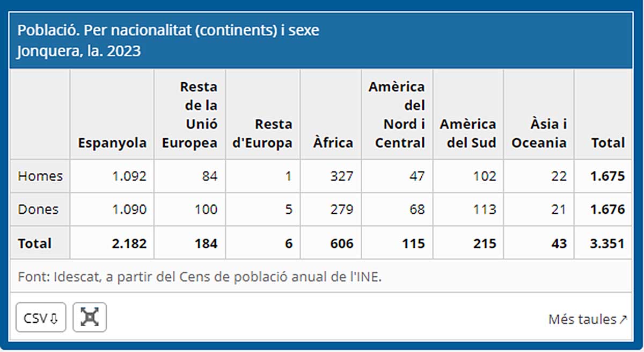Click the Total row label at bottom
This screenshot has width=644, height=352.
(35, 243)
